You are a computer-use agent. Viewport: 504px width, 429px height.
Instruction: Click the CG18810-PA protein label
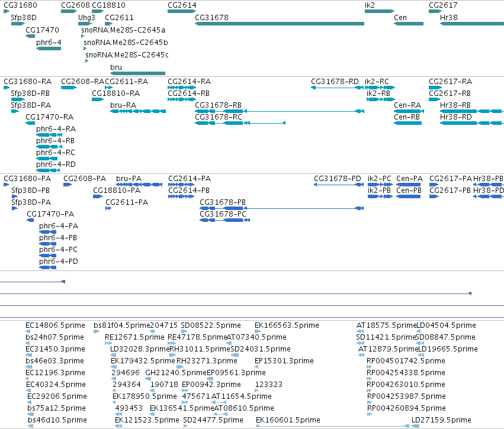click(x=117, y=191)
